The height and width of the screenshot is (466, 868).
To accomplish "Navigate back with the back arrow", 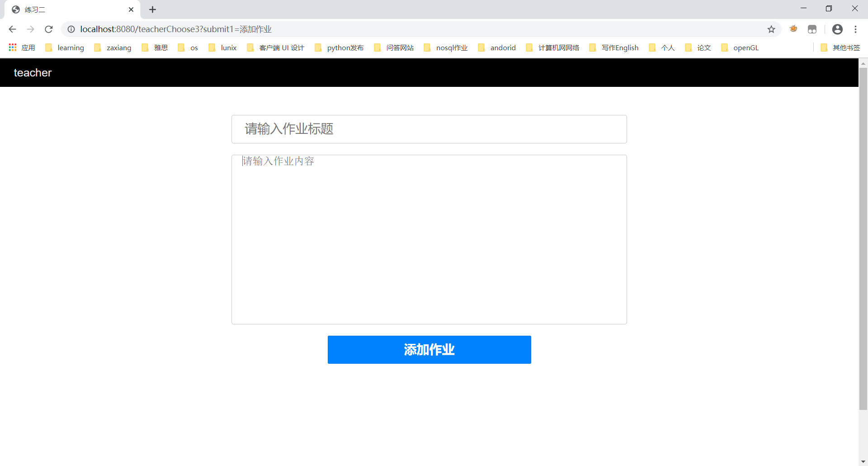I will pyautogui.click(x=12, y=29).
